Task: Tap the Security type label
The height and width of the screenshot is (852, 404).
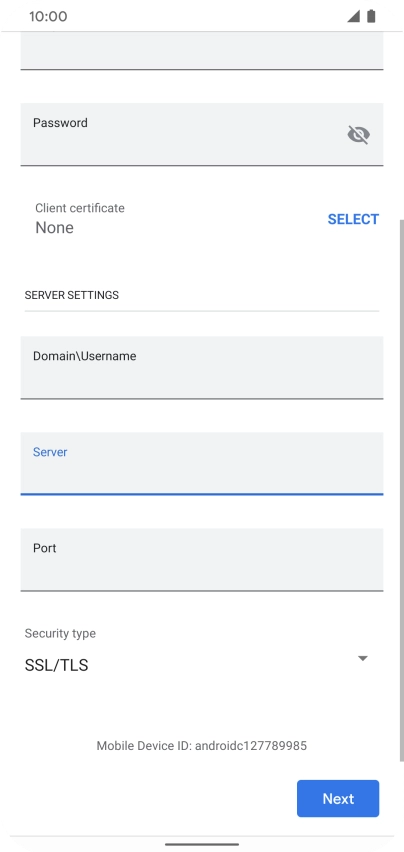Action: (60, 634)
